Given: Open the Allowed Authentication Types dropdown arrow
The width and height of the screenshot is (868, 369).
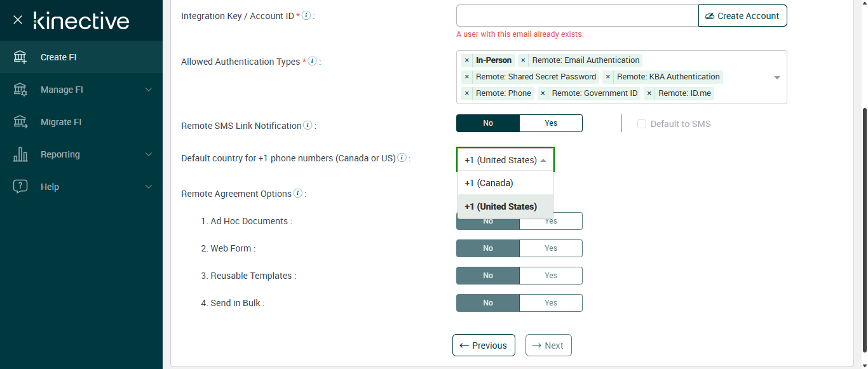Looking at the screenshot, I should tap(776, 77).
